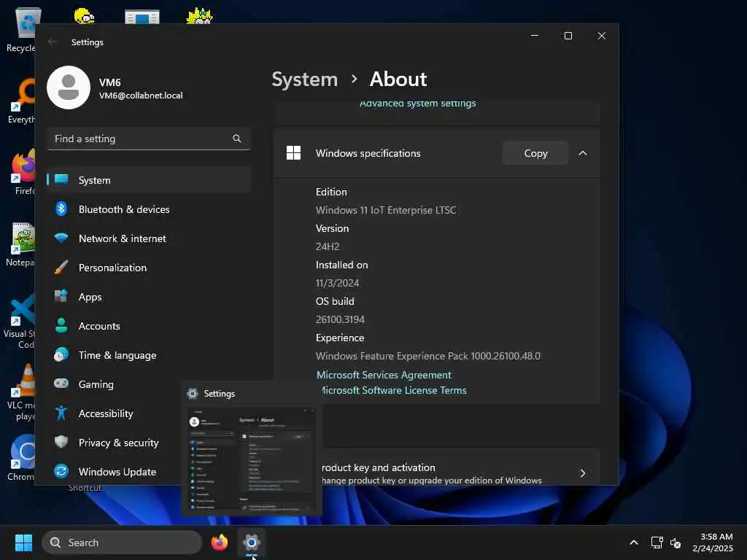This screenshot has width=747, height=560.
Task: Click the Windows Feature Experience Pack text
Action: 427,356
